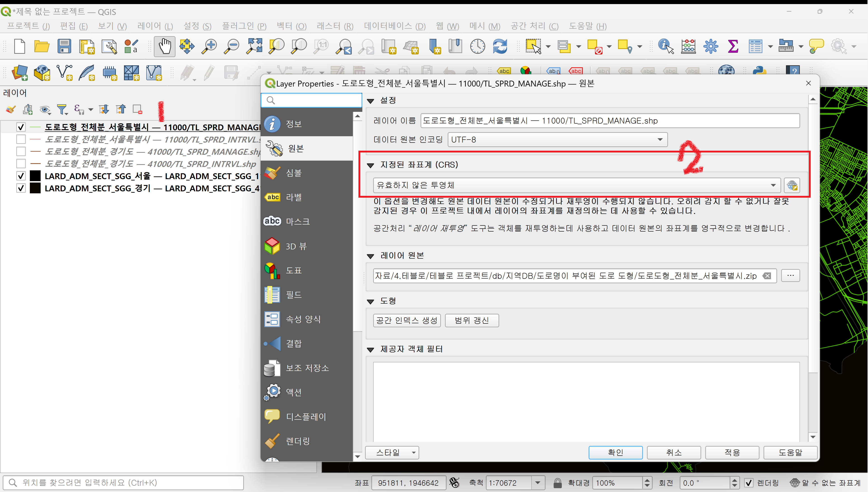Click the 공간 인덱스 생성 button
Image resolution: width=868 pixels, height=492 pixels.
(407, 320)
